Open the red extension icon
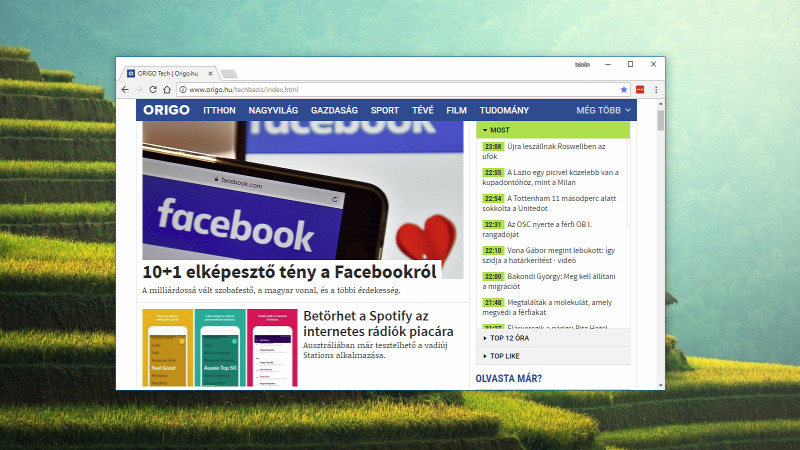 (x=640, y=89)
